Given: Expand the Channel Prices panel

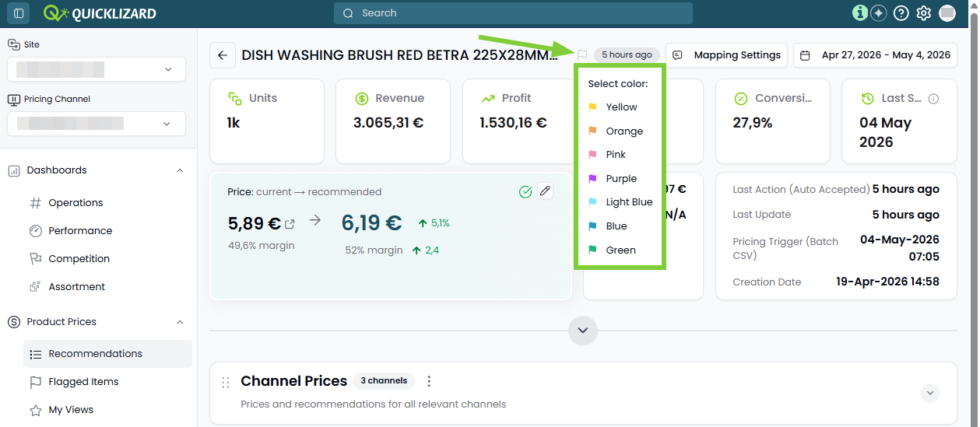Looking at the screenshot, I should (x=930, y=393).
